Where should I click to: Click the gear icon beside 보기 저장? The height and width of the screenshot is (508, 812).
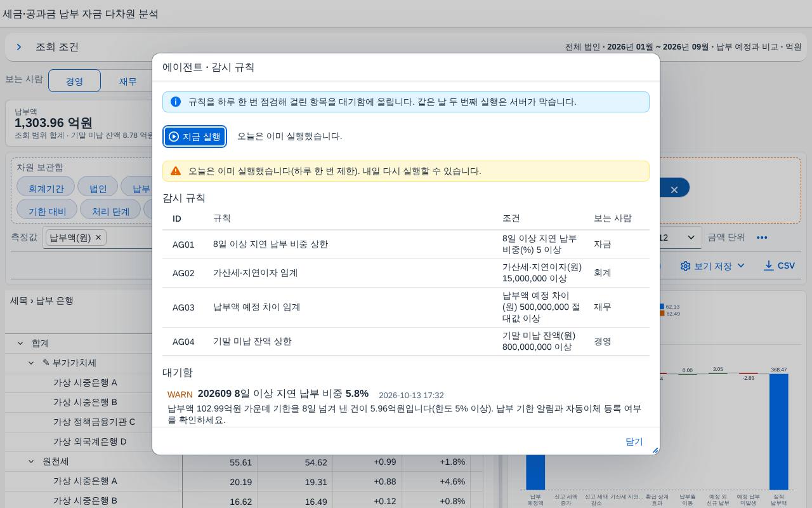coord(685,266)
